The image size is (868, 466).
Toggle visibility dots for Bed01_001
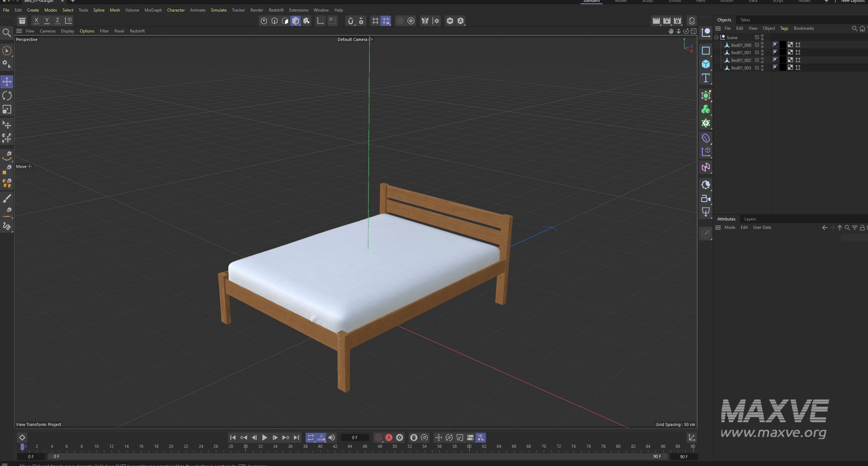click(762, 52)
